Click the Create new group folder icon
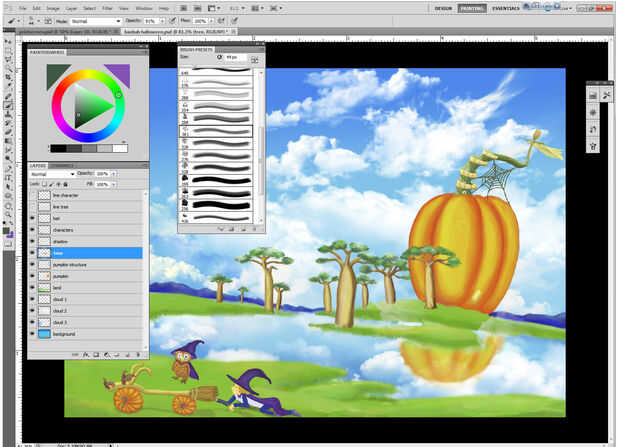 (x=117, y=355)
